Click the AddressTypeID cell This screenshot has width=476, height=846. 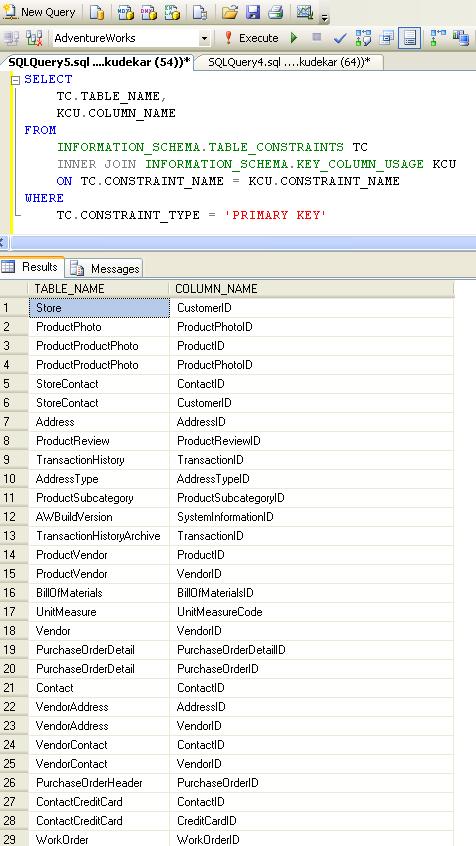[311, 479]
